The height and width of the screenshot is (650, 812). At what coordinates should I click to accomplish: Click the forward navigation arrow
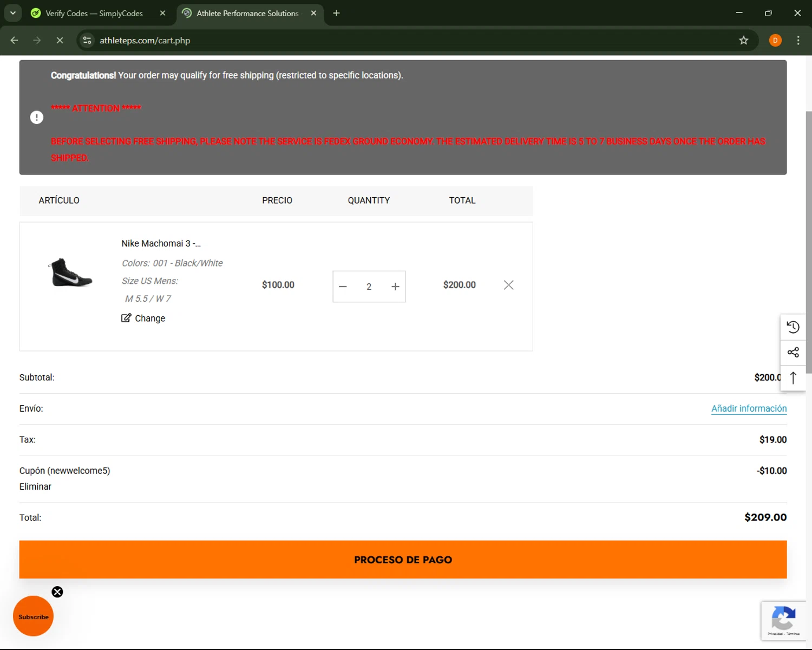tap(37, 40)
